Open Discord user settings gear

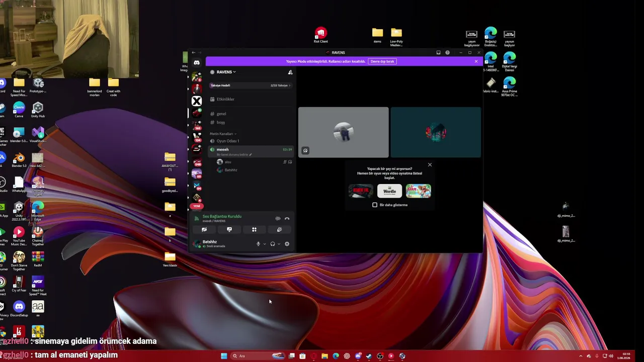287,244
